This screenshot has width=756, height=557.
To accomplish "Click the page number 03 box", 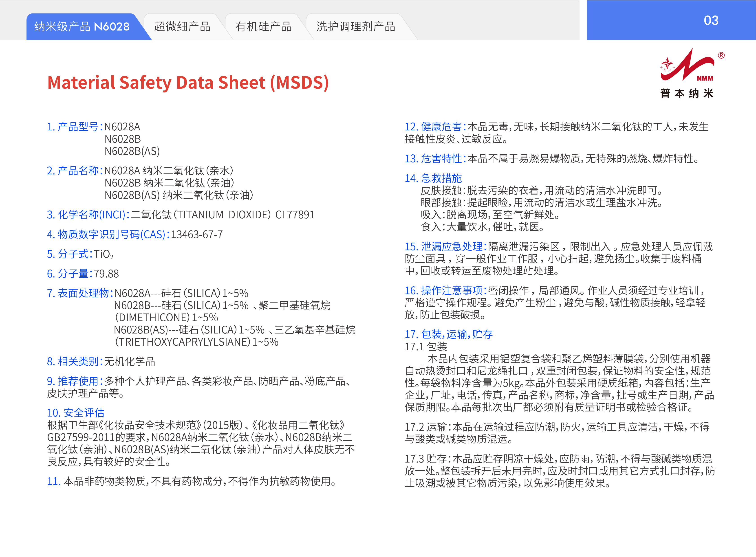I will 711,21.
